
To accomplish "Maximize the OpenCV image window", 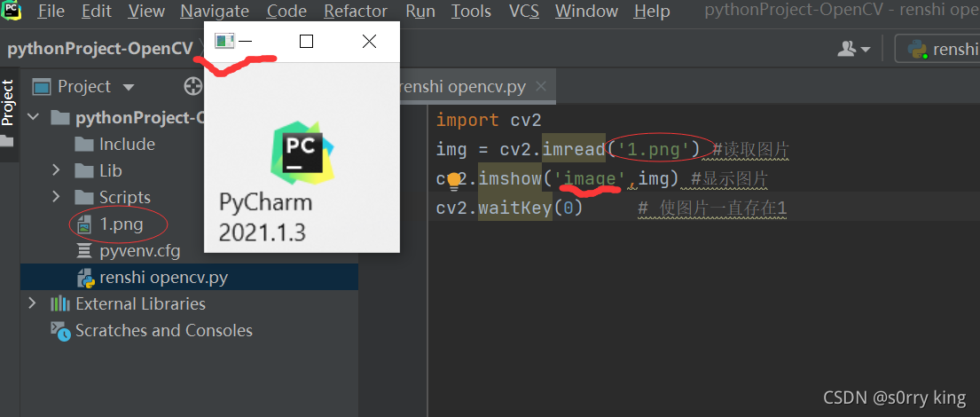I will click(306, 42).
